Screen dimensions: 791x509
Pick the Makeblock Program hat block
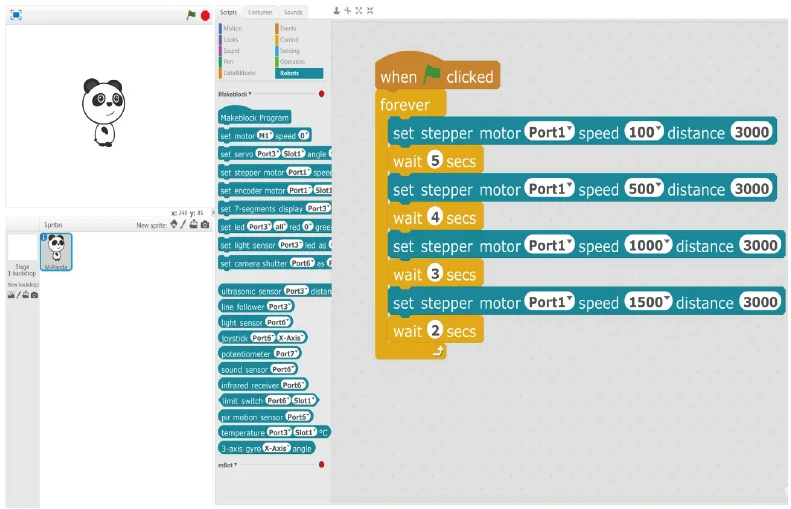pos(255,117)
